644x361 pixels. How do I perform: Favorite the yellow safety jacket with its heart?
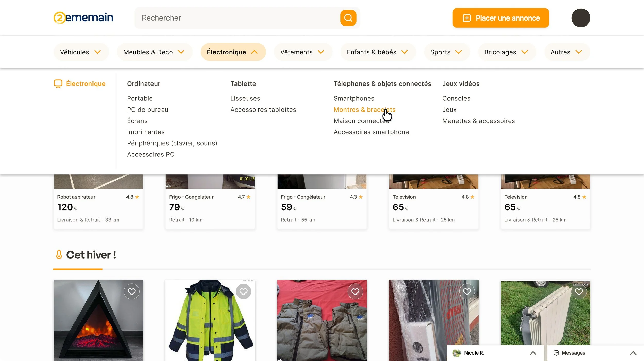[x=243, y=291]
